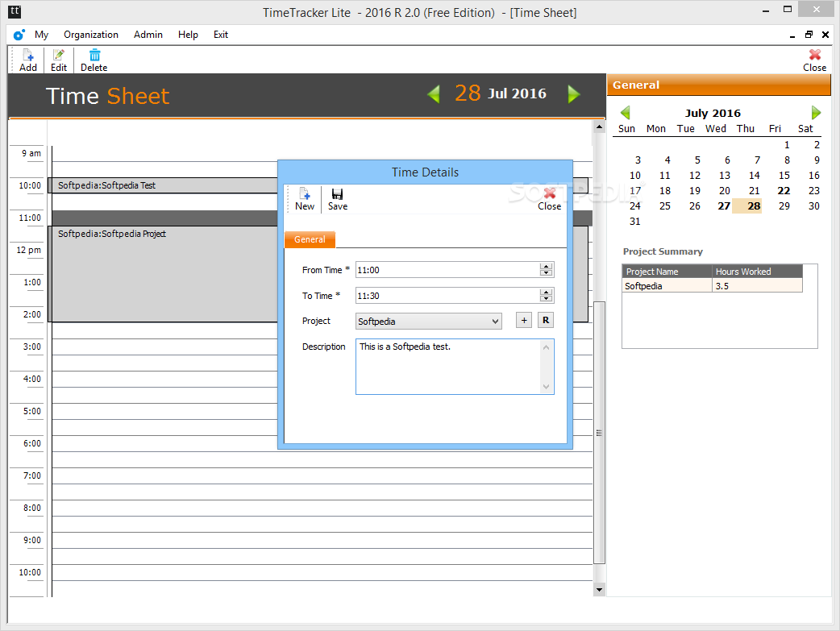840x631 pixels.
Task: Click the 5:00 time slot row
Action: point(322,411)
